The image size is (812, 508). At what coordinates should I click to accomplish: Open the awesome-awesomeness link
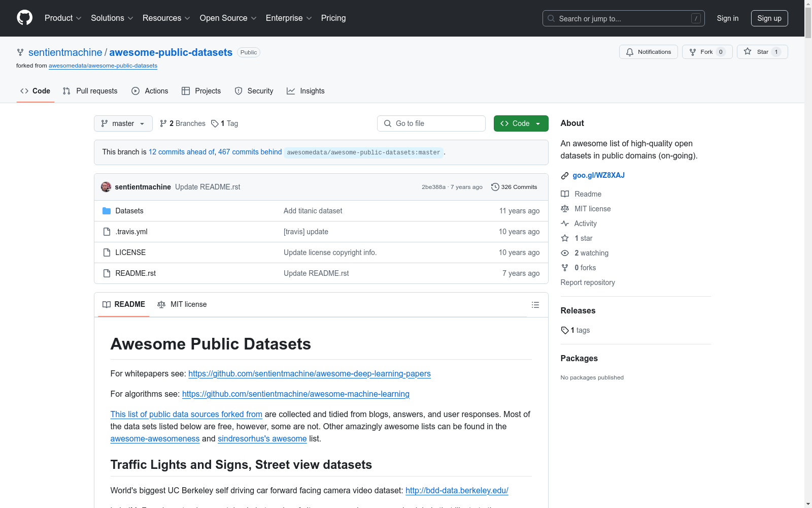[x=155, y=438]
